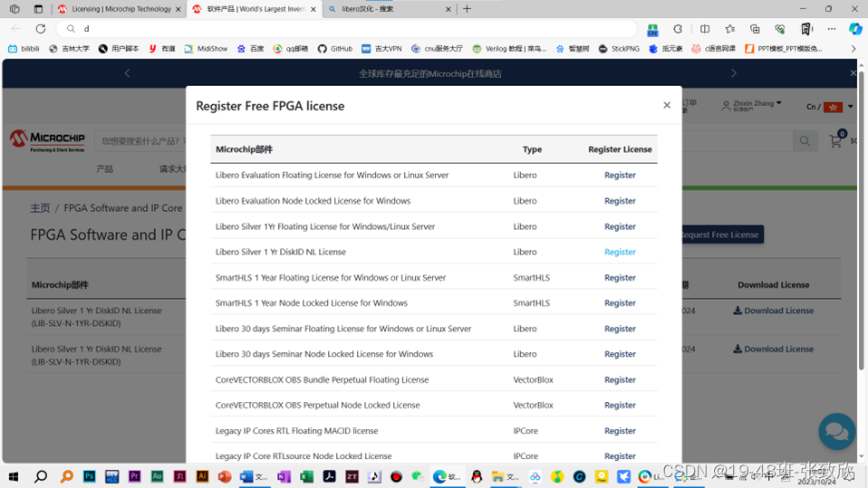The height and width of the screenshot is (488, 868).
Task: Register CoreVECTORBLOX OBS Bundle Perpetual Floating License
Action: (x=620, y=379)
